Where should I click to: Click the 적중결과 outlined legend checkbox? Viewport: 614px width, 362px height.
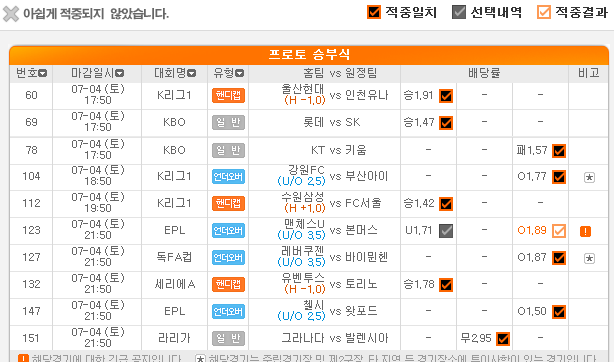[x=544, y=12]
